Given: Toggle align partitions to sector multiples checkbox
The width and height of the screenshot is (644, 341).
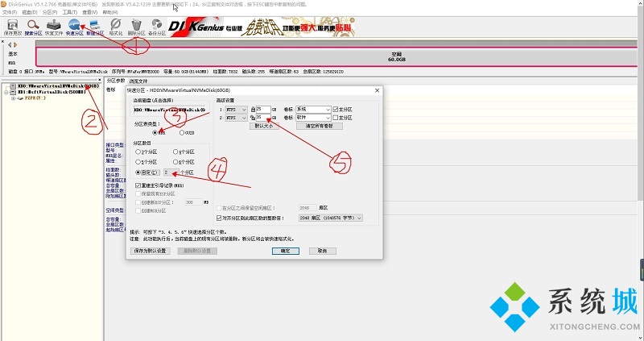Looking at the screenshot, I should tap(219, 218).
